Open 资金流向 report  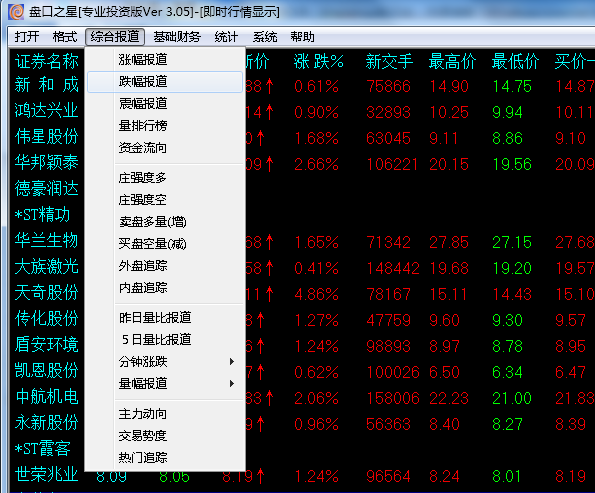pyautogui.click(x=165, y=147)
